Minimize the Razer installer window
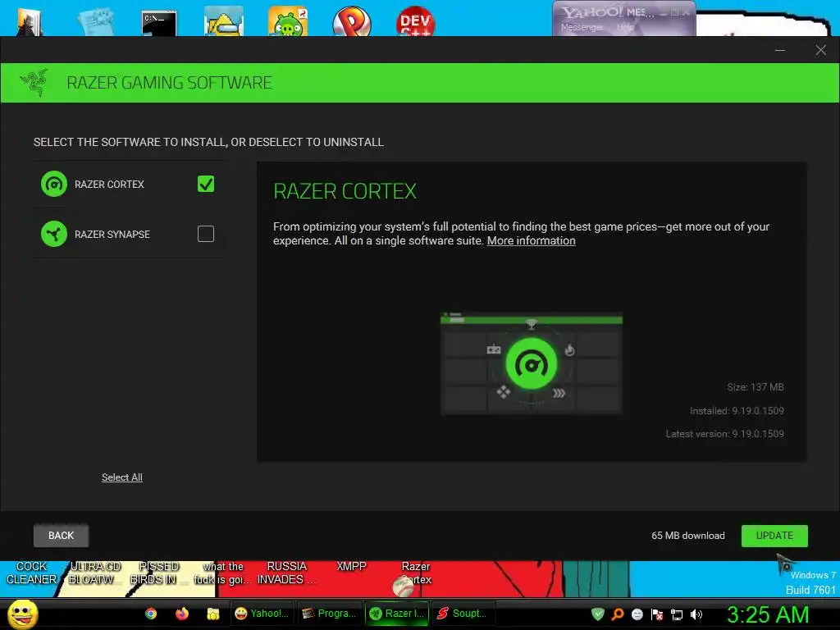Image resolution: width=840 pixels, height=630 pixels. coord(780,50)
